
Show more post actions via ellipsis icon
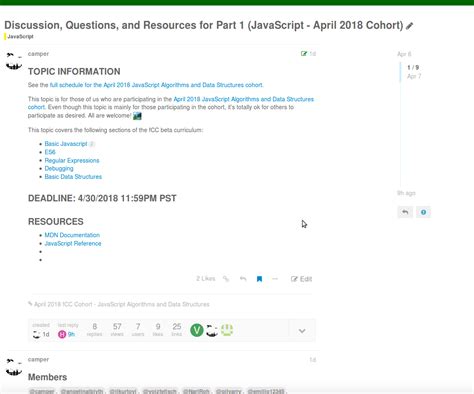coord(275,279)
